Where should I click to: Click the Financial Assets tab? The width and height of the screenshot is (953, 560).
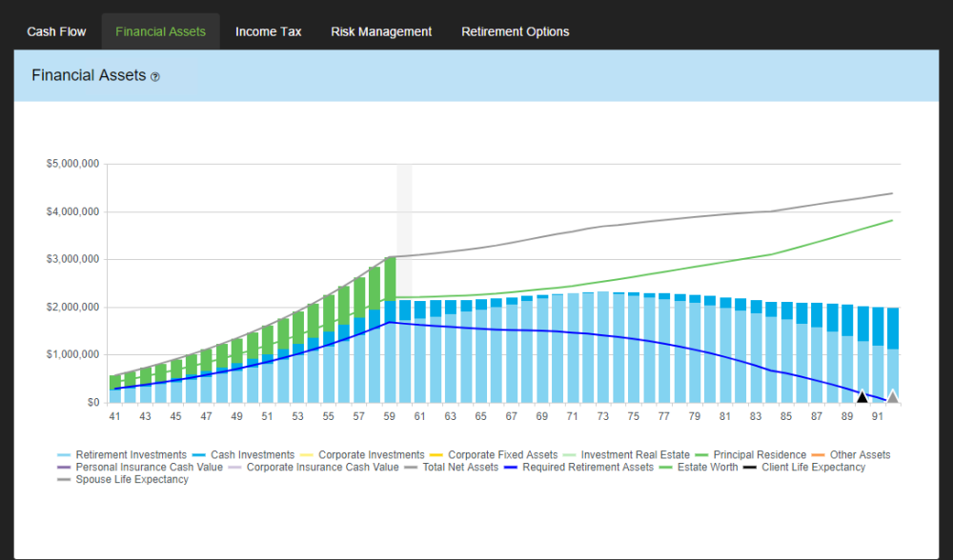(160, 31)
